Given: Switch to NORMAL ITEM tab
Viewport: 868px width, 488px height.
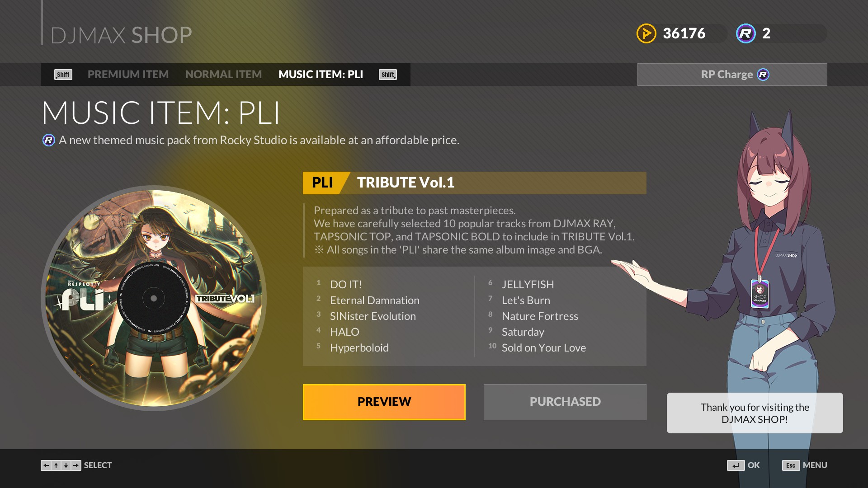Looking at the screenshot, I should point(223,75).
